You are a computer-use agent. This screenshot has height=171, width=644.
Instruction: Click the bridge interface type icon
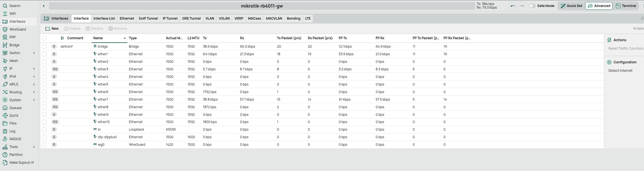pos(95,46)
